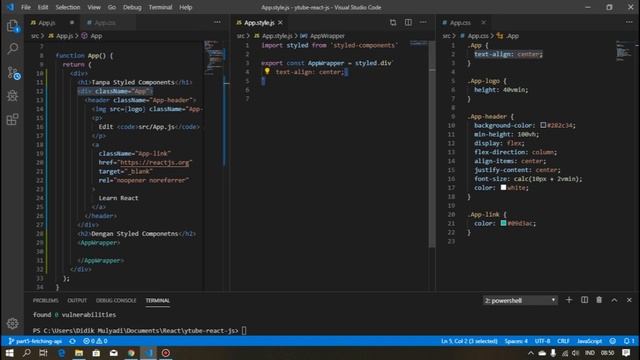Viewport: 640px width, 360px height.
Task: Open the Windows Start menu
Action: (9, 353)
